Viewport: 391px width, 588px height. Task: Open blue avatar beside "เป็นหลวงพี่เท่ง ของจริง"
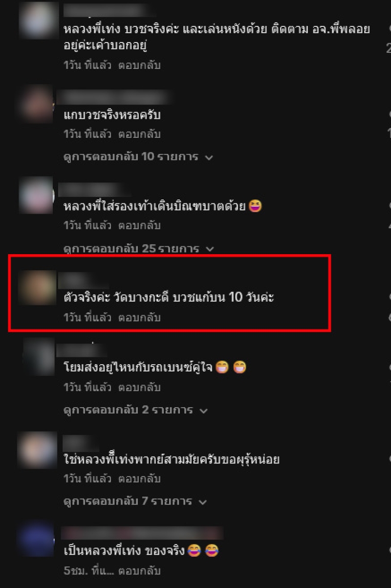35,540
